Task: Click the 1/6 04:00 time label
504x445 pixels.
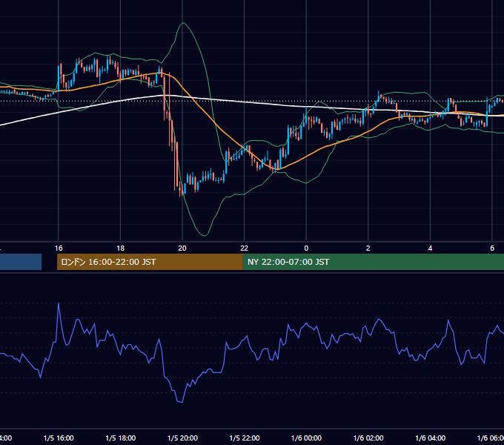Action: pos(431,438)
